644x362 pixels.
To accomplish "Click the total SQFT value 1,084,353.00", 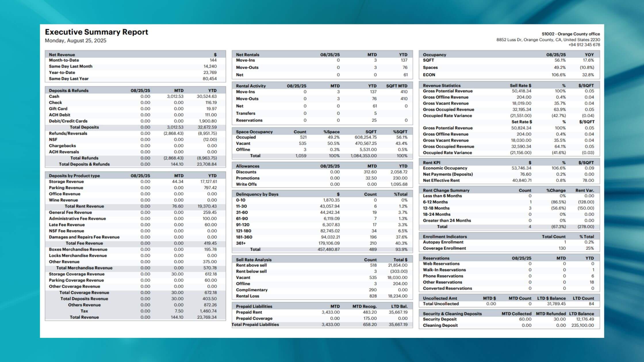I will pyautogui.click(x=363, y=156).
